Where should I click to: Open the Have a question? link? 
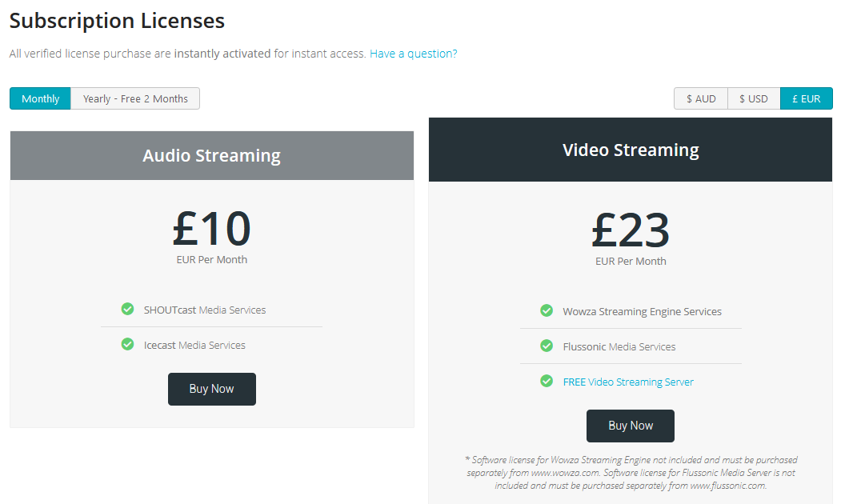click(x=414, y=54)
